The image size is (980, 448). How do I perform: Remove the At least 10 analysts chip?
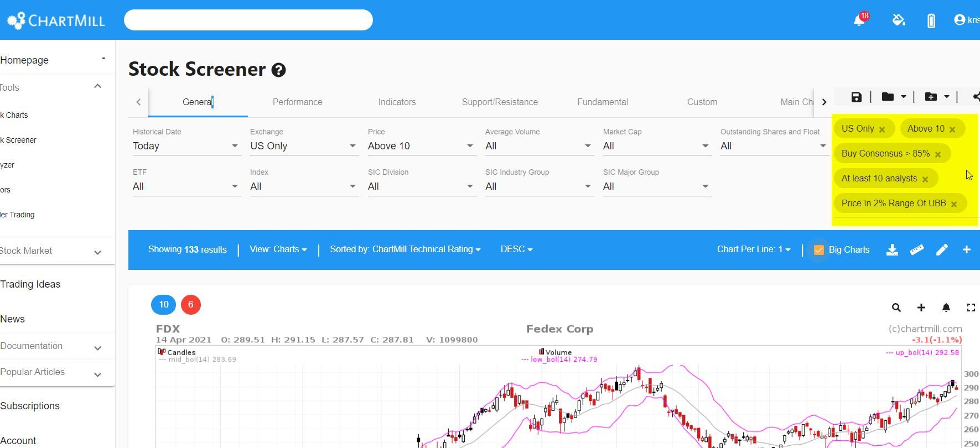[x=925, y=179]
